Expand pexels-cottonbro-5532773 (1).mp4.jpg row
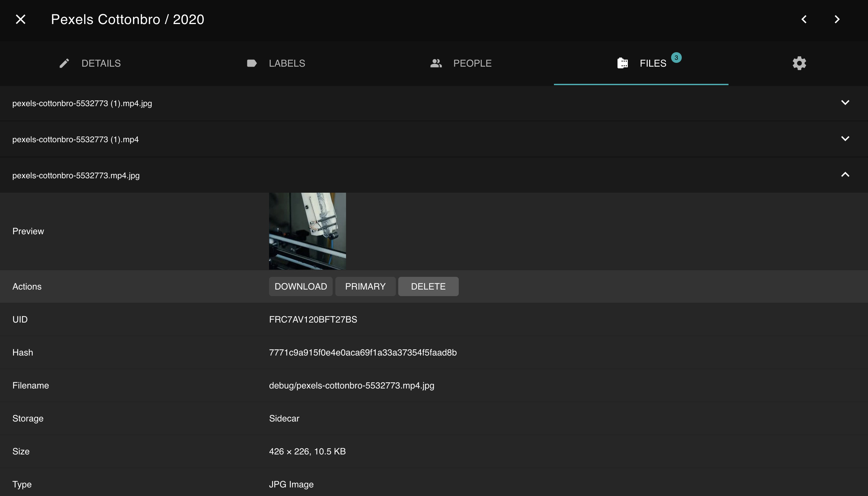868x496 pixels. [x=845, y=102]
